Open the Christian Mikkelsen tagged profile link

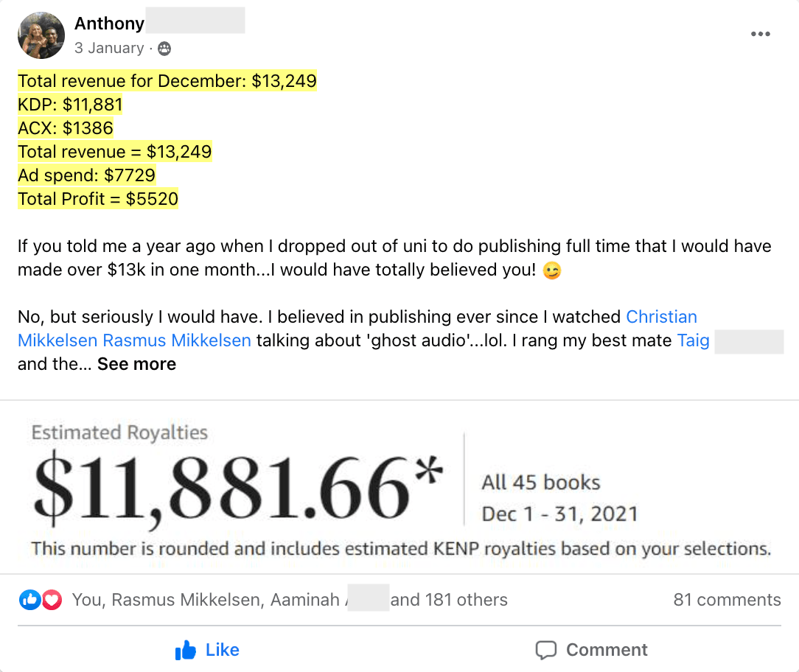[661, 317]
